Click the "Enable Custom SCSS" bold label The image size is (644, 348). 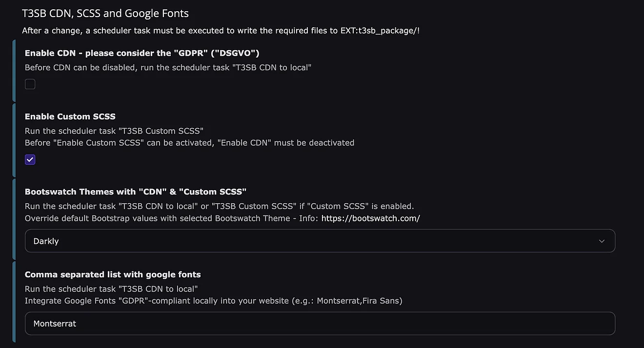point(70,116)
